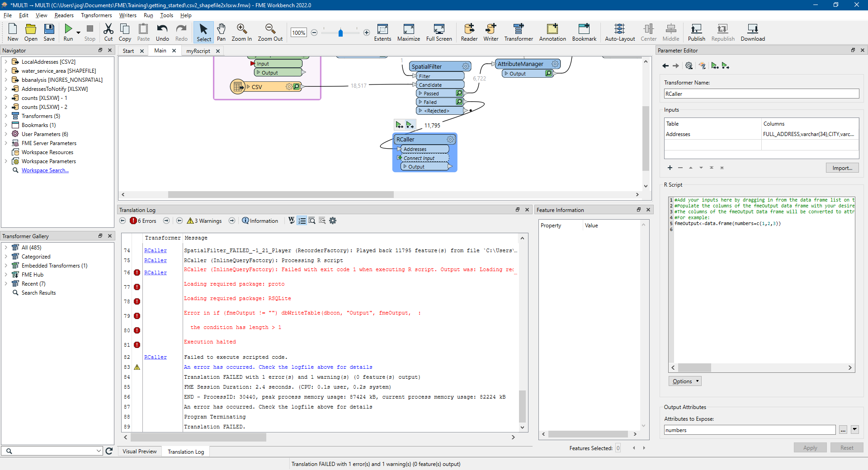Click the Full Screen toolbar icon
Image resolution: width=868 pixels, height=470 pixels.
click(439, 33)
